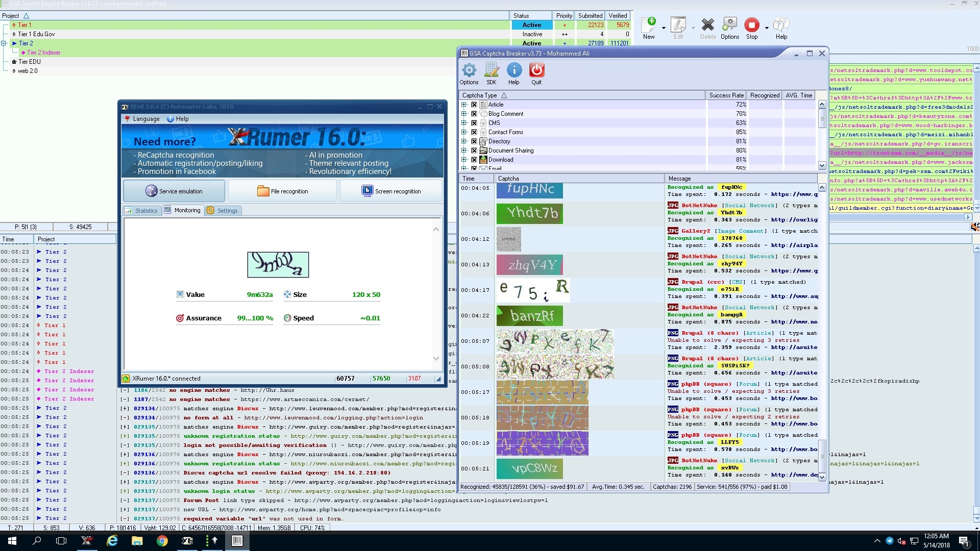Click the Service emulation button
Screen dimensions: 980x551
pos(174,191)
